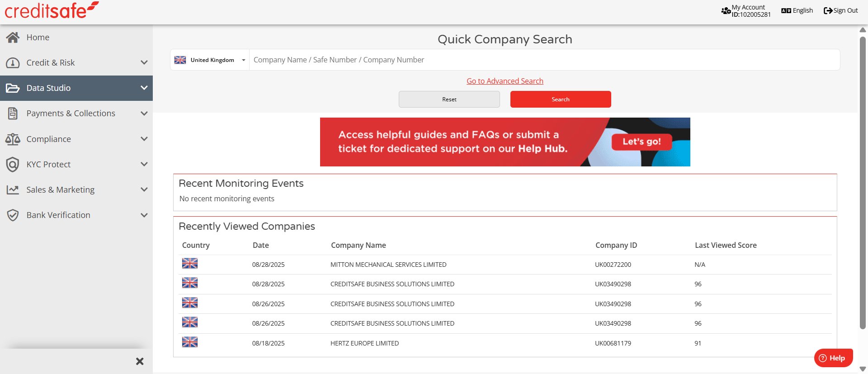Click the score 91 cell
The height and width of the screenshot is (374, 868).
(698, 343)
